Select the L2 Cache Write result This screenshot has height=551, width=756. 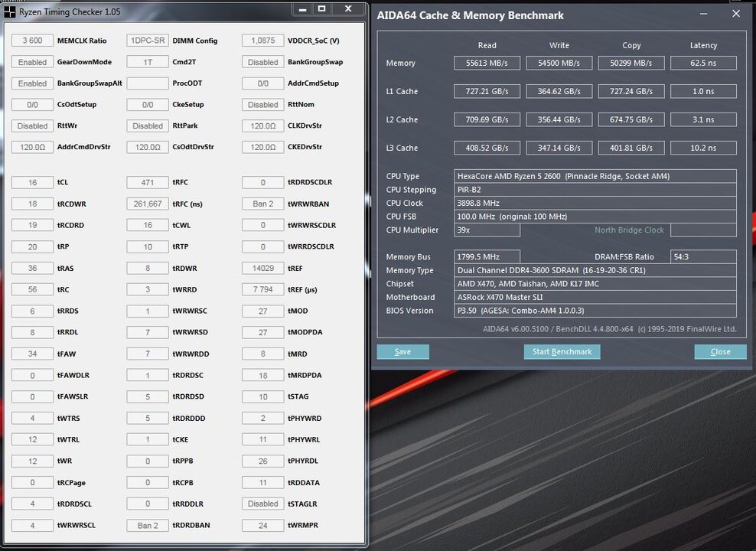coord(559,119)
